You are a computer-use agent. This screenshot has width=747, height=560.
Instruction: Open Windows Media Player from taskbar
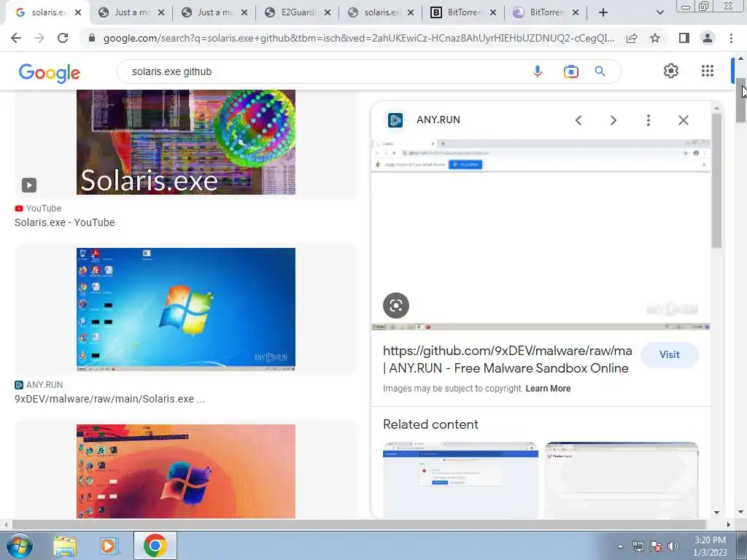coord(108,545)
